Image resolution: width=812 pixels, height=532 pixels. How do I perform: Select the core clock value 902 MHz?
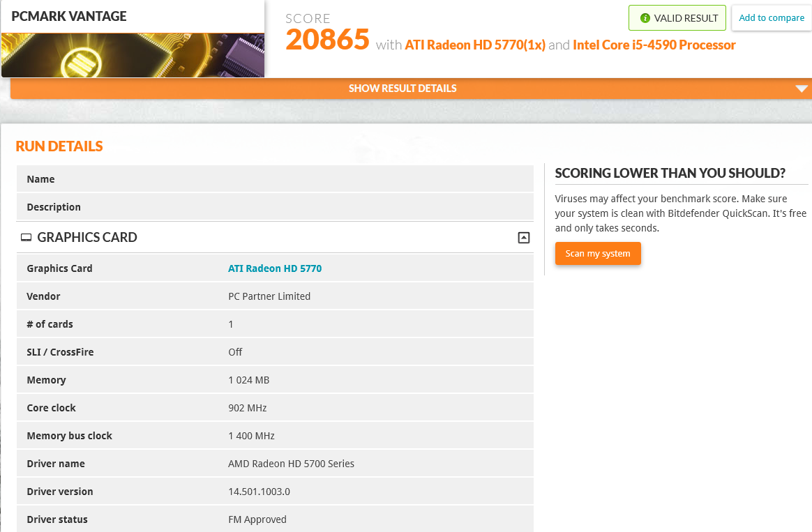pyautogui.click(x=248, y=408)
